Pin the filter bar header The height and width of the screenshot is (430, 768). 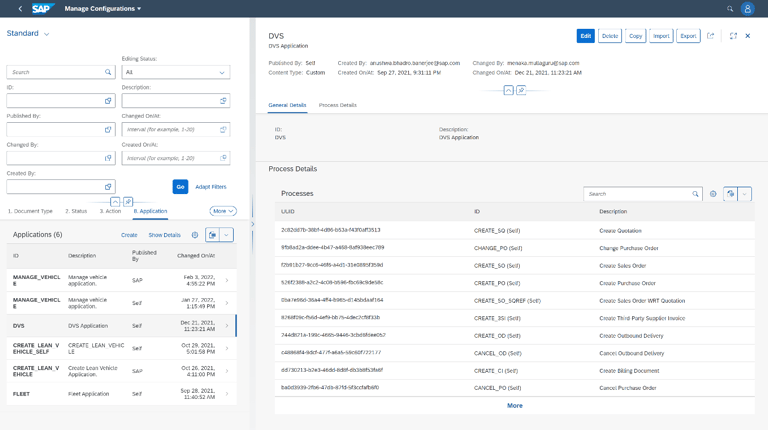(x=128, y=202)
